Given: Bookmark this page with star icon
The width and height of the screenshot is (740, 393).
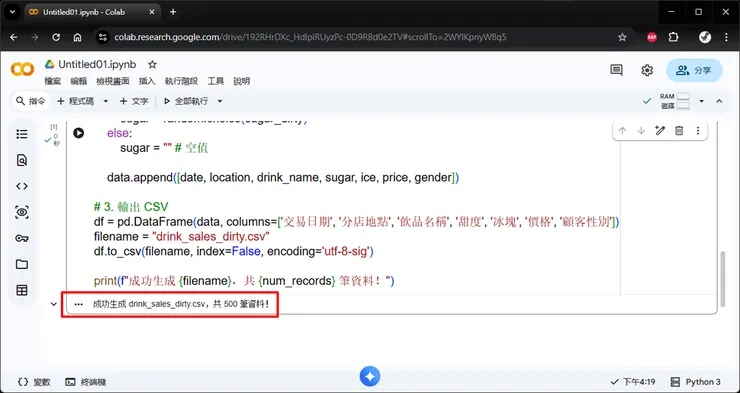Looking at the screenshot, I should coord(622,37).
